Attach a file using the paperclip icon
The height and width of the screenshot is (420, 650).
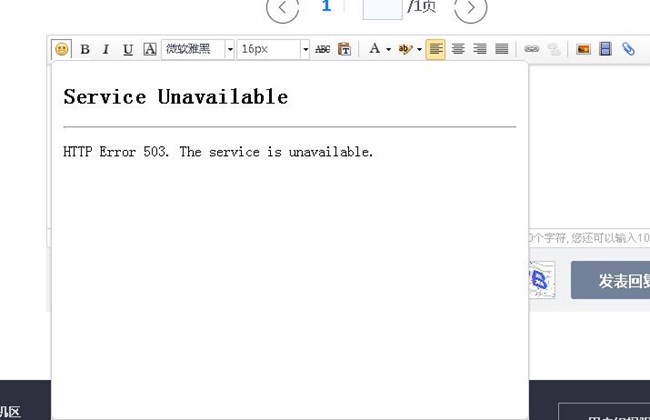coord(628,49)
